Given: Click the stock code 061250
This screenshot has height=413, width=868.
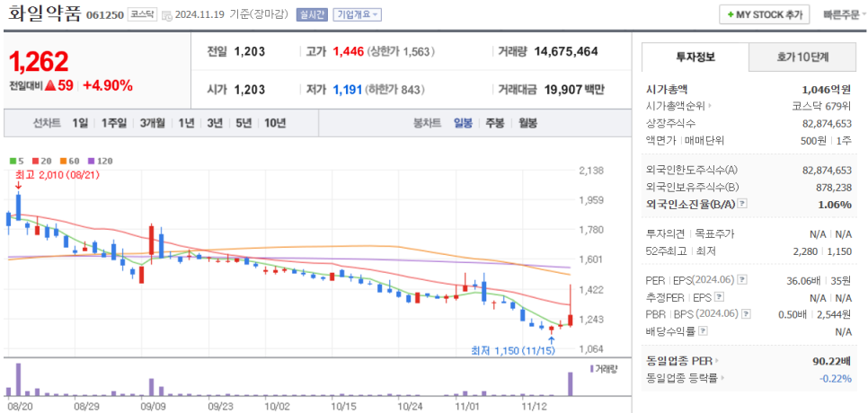Looking at the screenshot, I should (x=104, y=15).
